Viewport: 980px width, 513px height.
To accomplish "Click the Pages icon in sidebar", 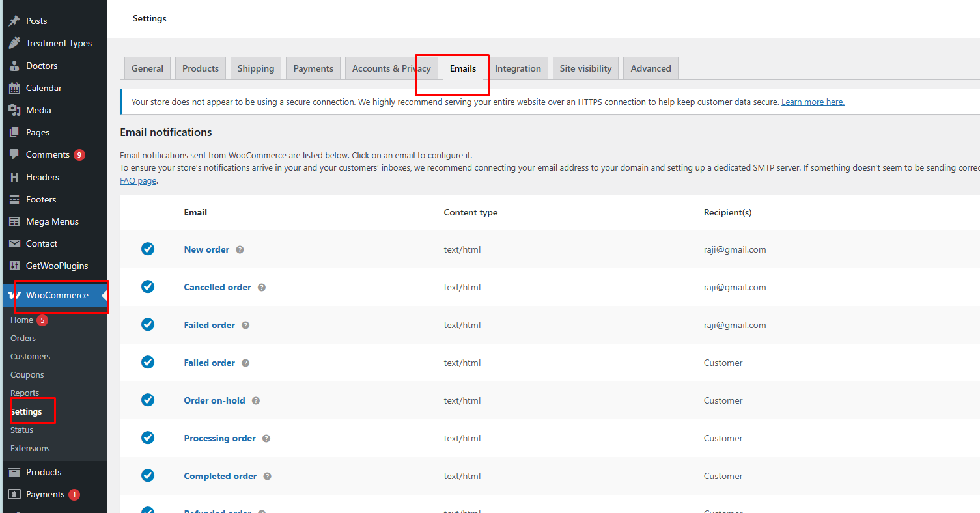I will (14, 132).
